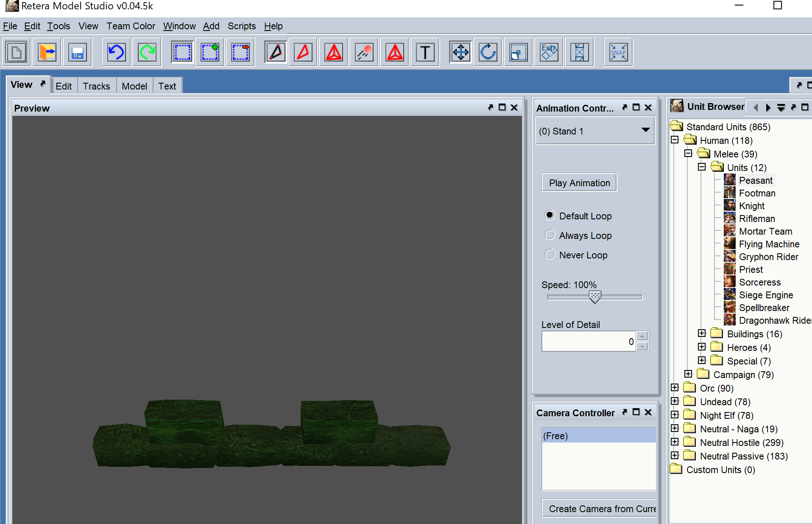
Task: Click the Undo arrow icon
Action: 116,53
